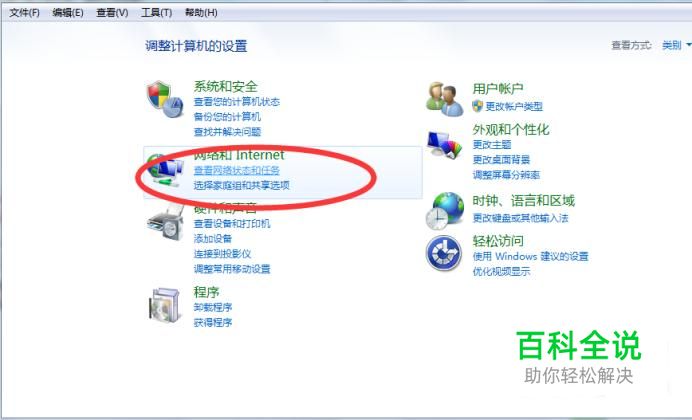
Task: Open the 工具(T) menu
Action: tap(156, 13)
